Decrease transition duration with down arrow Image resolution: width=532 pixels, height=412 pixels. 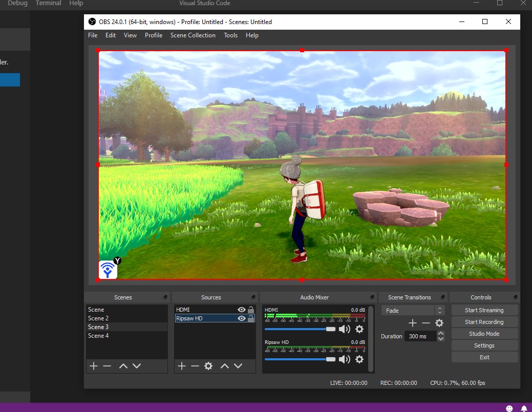click(440, 338)
